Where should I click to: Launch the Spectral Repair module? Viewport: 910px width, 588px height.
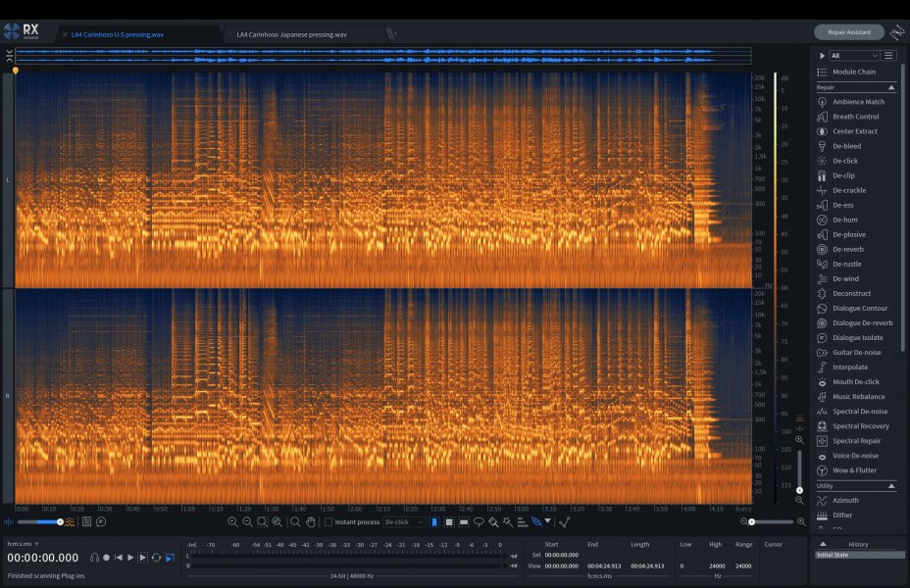[x=856, y=441]
